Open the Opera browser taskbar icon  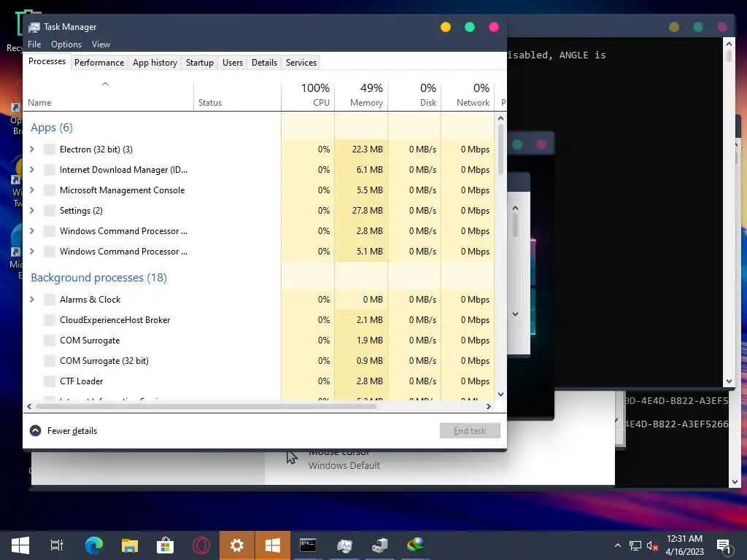[x=201, y=545]
